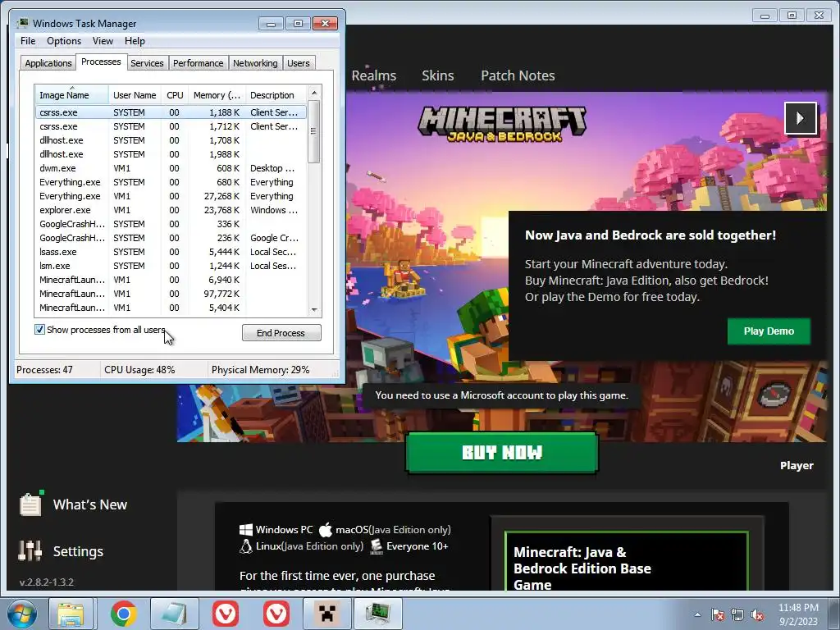This screenshot has height=630, width=840.
Task: Open the second Vivaldi taskbar icon
Action: click(276, 614)
